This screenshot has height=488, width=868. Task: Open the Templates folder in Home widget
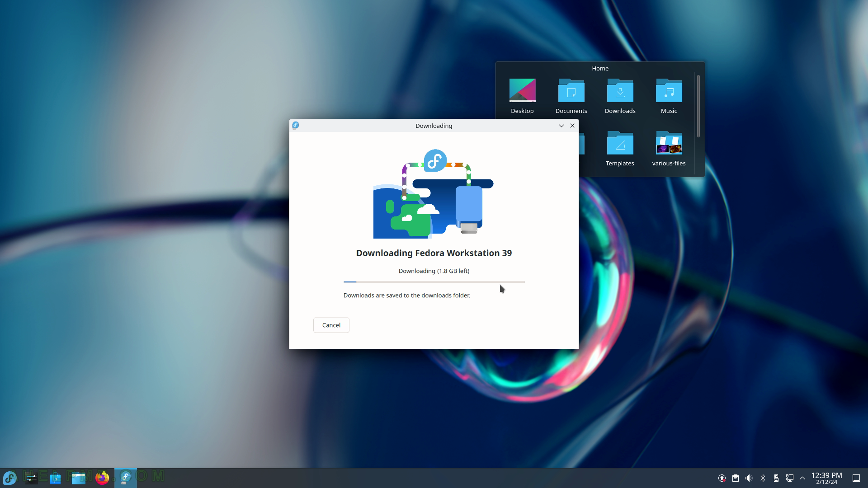(620, 149)
